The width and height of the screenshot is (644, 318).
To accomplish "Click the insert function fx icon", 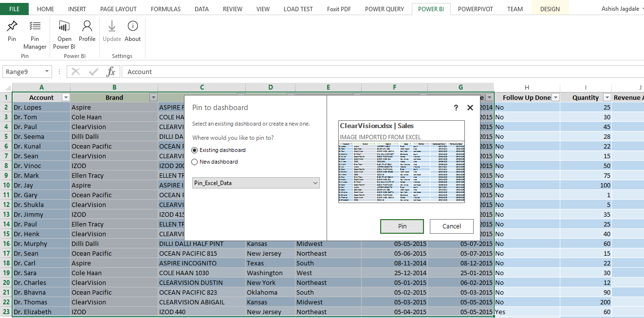I will coord(111,72).
